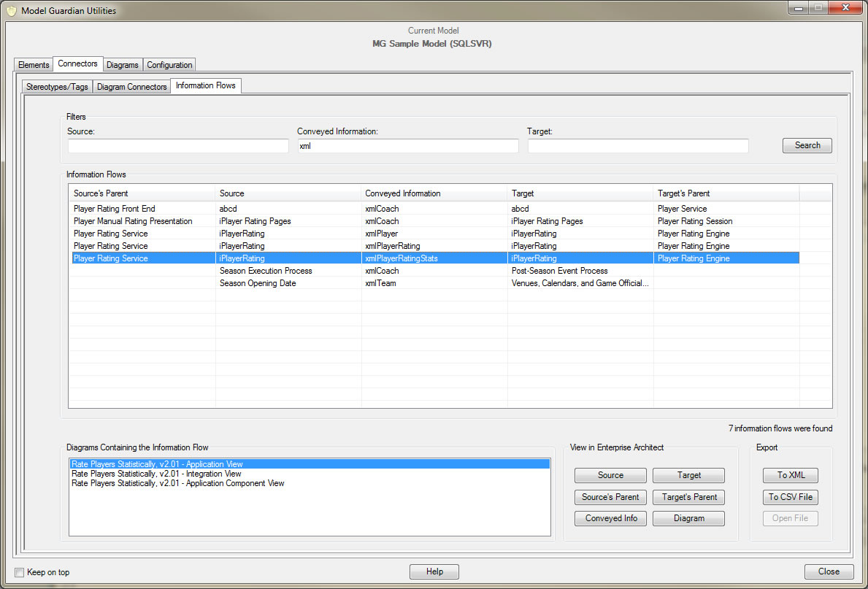The height and width of the screenshot is (589, 868).
Task: Select the xmlPlayer conveyed information cell
Action: pos(434,234)
